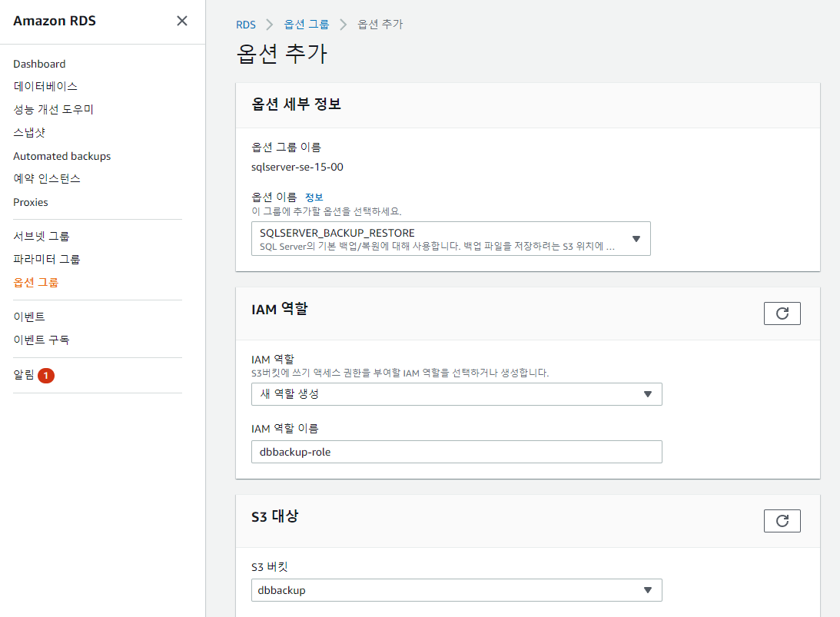The height and width of the screenshot is (617, 840).
Task: Open 서브넷 그룹 in the sidebar
Action: tap(42, 236)
